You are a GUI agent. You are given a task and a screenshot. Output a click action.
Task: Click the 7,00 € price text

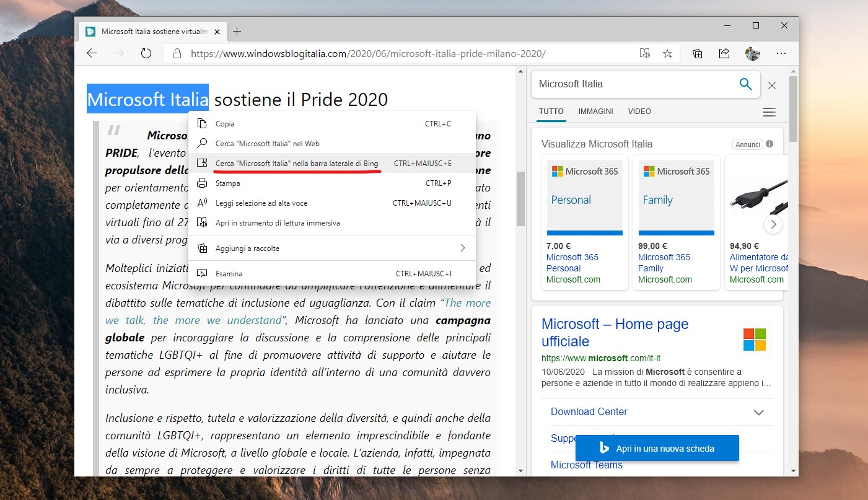pos(559,246)
